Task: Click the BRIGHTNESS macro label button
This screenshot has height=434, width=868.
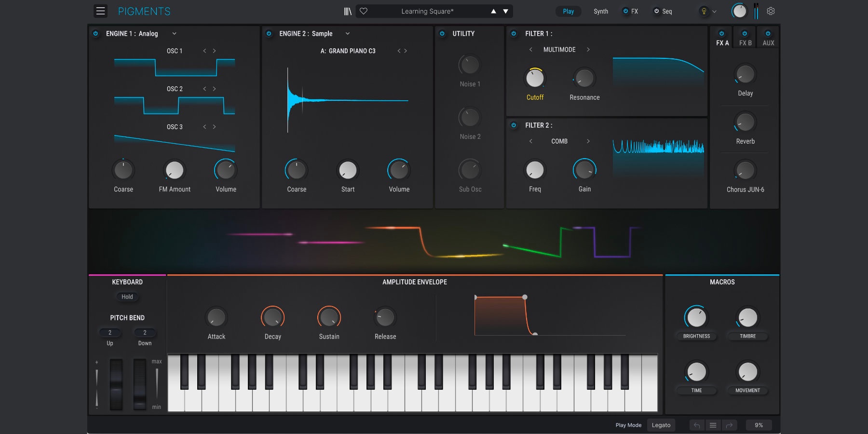Action: (x=696, y=336)
